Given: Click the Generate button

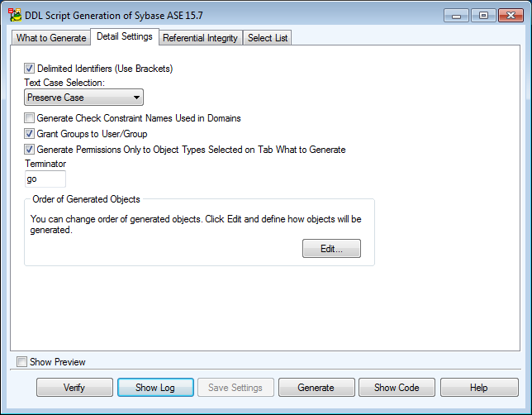Looking at the screenshot, I should pos(316,388).
